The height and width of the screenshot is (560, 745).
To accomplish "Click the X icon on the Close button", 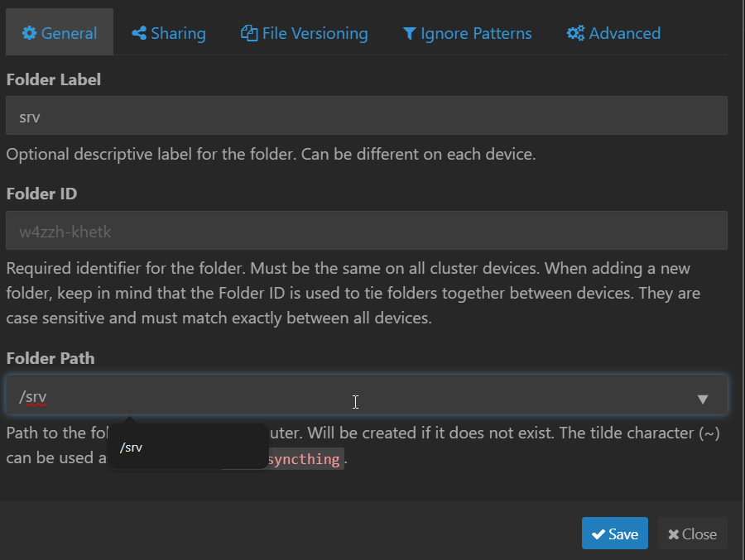I will tap(674, 534).
